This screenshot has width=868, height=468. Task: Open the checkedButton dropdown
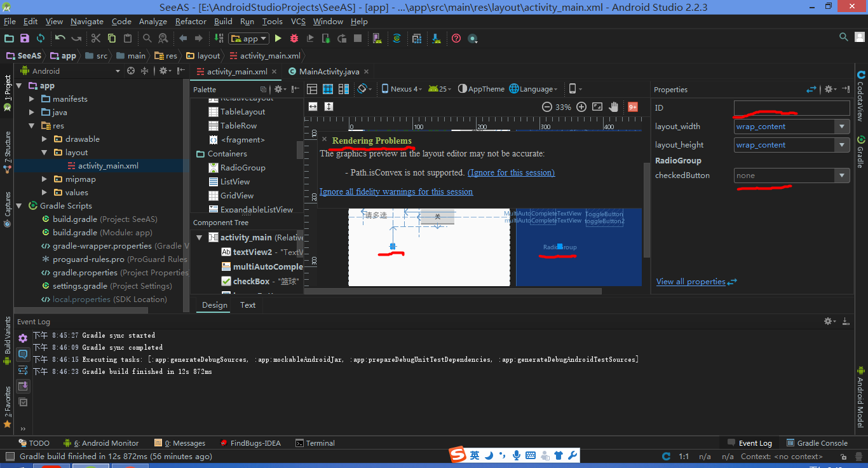(843, 175)
